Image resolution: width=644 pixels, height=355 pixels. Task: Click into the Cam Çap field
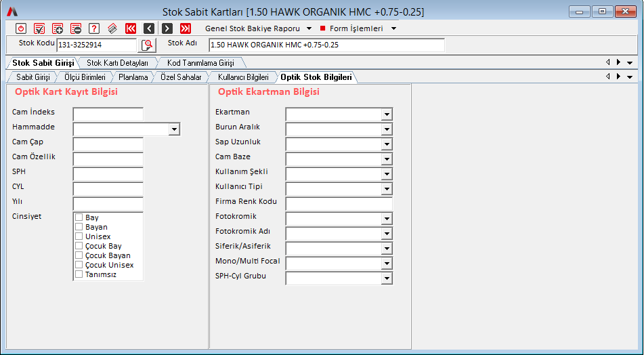(x=108, y=144)
